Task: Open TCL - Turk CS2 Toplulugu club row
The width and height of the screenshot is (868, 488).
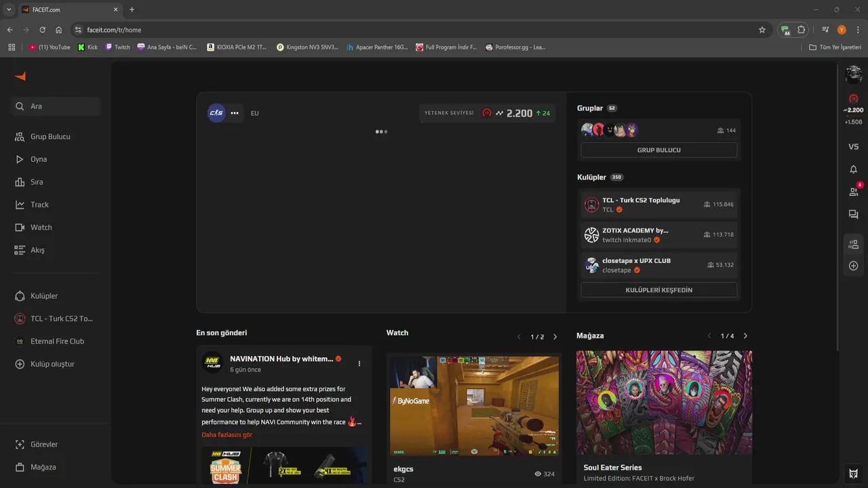Action: [x=658, y=205]
